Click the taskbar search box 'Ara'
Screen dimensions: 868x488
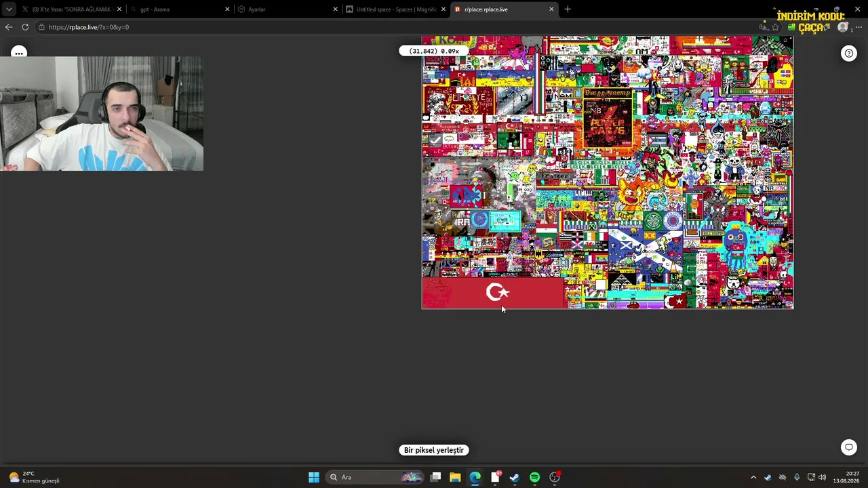[x=376, y=477]
